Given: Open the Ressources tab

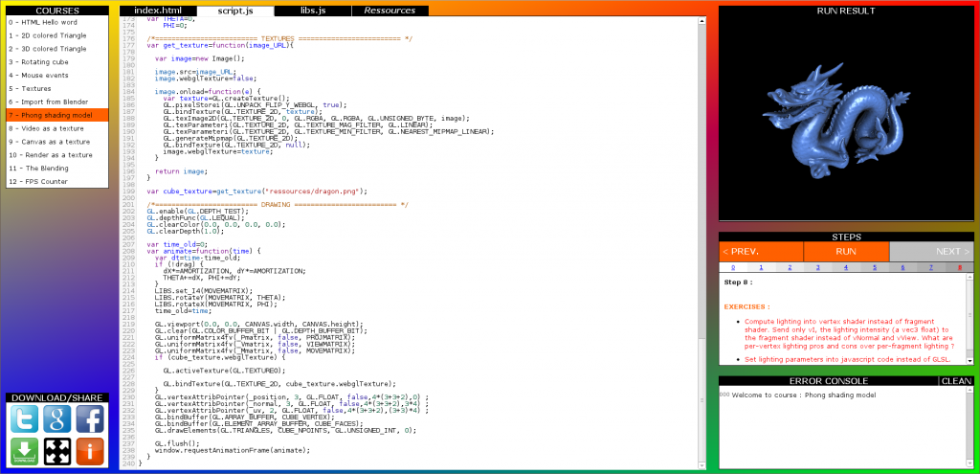Looking at the screenshot, I should click(x=390, y=11).
